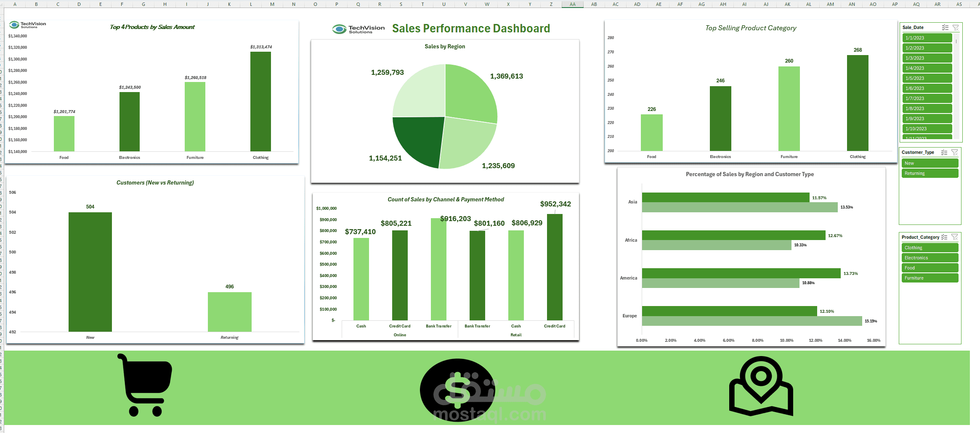Select "Percentage of Sales by Region and Customer Type" title
Viewport: 980px width, 433px height.
(x=750, y=174)
